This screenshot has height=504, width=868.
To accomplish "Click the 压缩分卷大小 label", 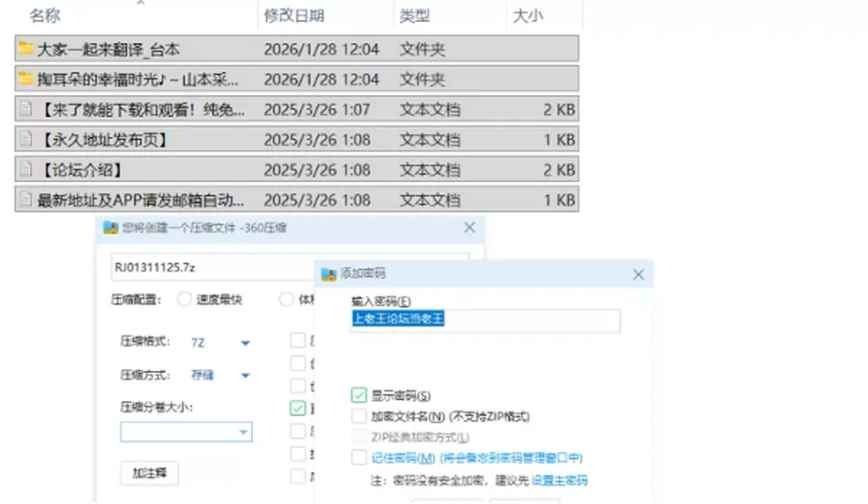I will (156, 407).
